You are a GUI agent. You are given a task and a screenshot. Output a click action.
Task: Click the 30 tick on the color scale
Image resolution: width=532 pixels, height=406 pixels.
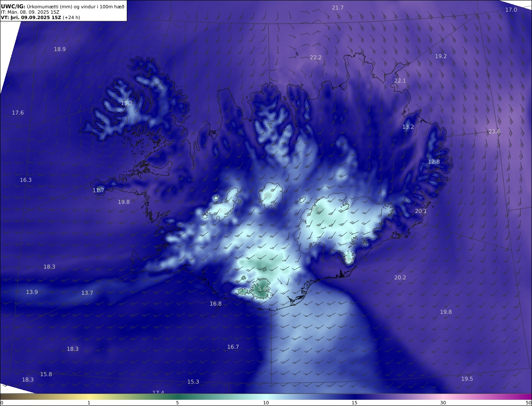pos(443,403)
